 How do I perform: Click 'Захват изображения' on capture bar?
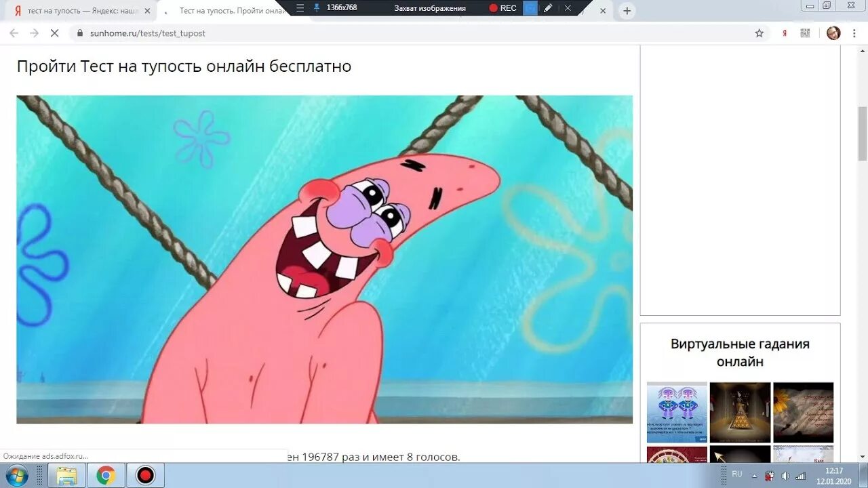(x=430, y=8)
